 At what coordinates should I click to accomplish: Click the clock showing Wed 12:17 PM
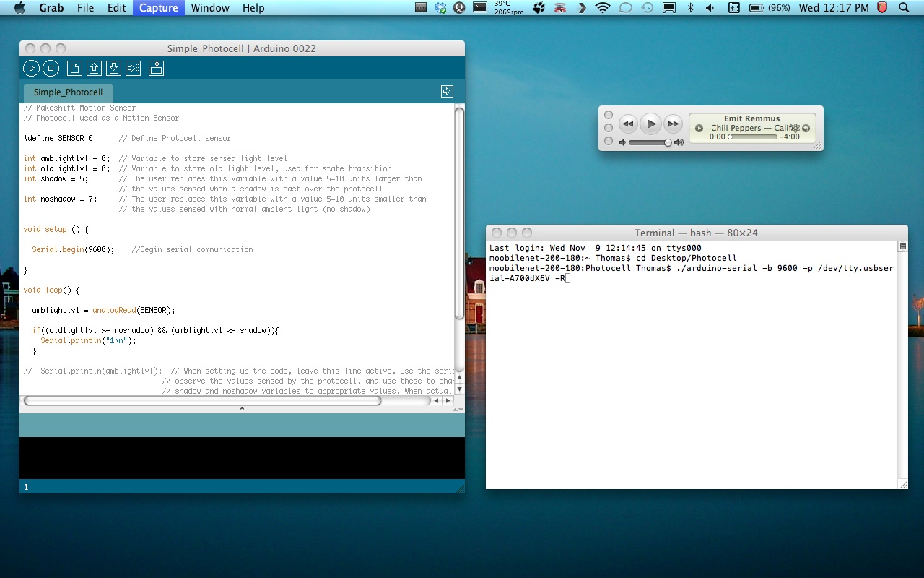[834, 8]
